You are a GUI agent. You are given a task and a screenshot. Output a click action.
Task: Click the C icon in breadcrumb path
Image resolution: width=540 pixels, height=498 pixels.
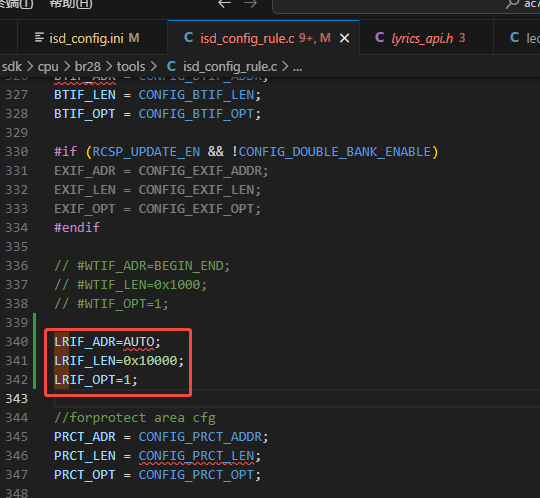[x=171, y=66]
